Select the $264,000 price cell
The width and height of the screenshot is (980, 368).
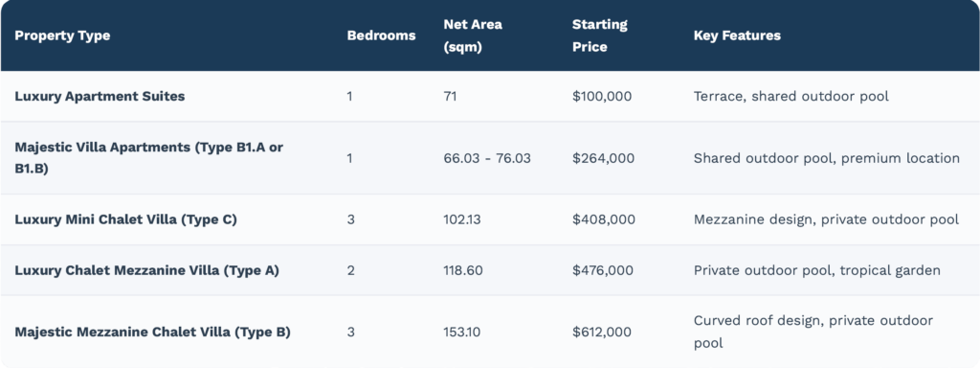pos(603,158)
